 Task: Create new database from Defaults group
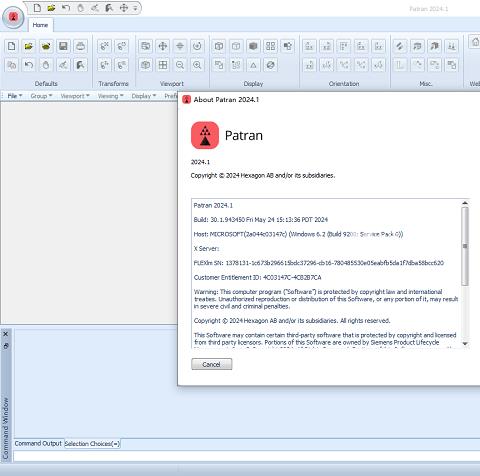tap(12, 46)
